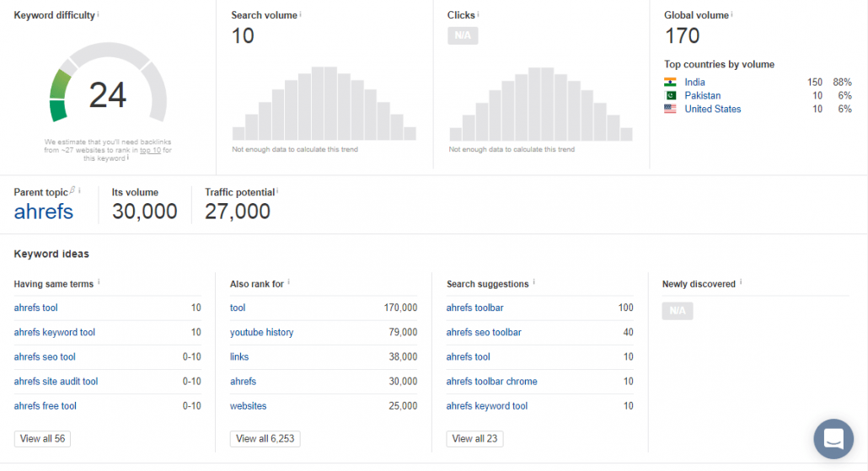Open the chat support bubble icon

833,438
